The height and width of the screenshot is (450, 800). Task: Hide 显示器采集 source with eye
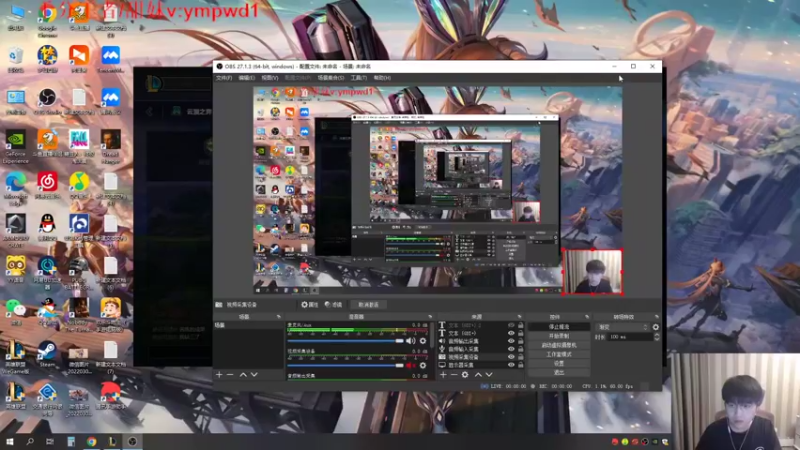511,365
